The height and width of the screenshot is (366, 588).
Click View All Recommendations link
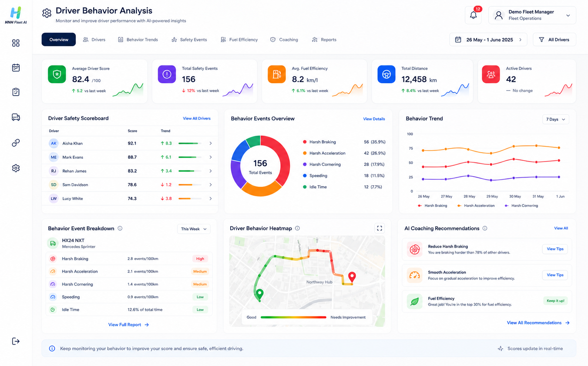538,323
